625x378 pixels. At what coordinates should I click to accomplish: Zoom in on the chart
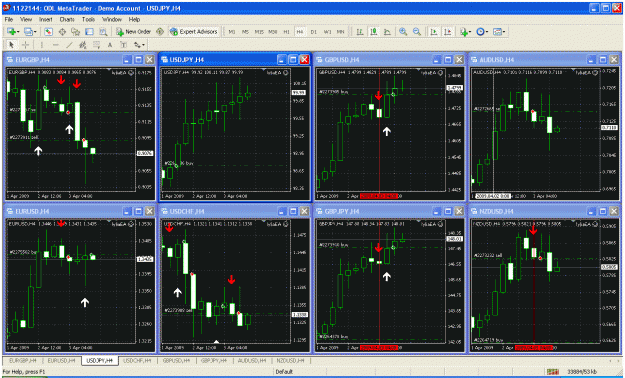pyautogui.click(x=403, y=32)
